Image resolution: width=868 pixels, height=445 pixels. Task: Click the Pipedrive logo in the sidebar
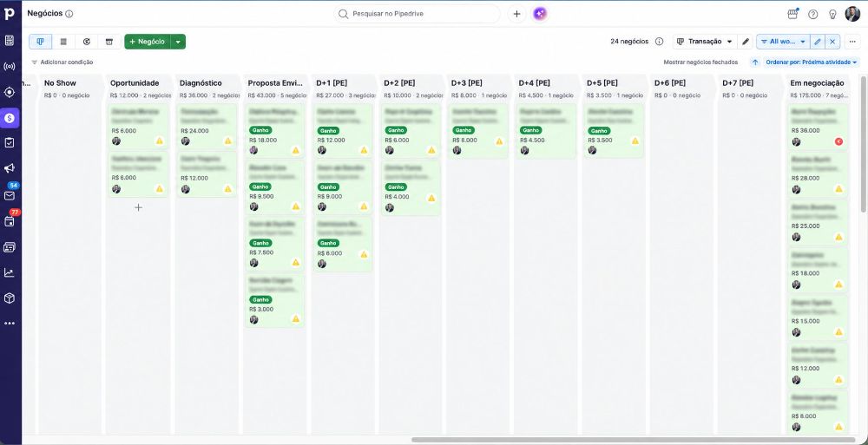pyautogui.click(x=10, y=14)
